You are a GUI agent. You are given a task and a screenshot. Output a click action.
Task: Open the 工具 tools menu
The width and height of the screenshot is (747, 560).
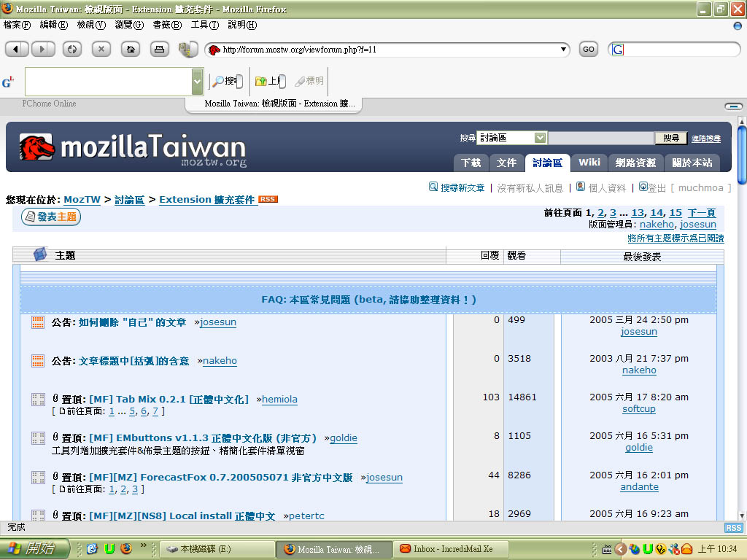point(204,25)
